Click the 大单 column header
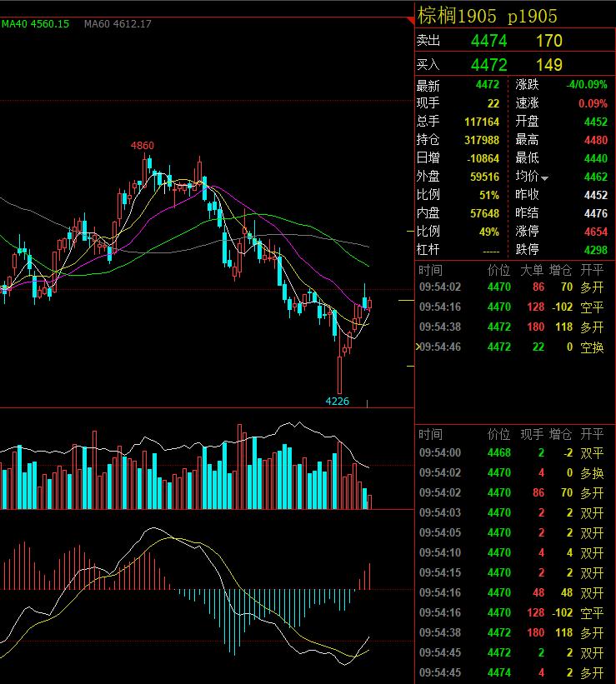Viewport: 616px width, 684px height. 533,270
